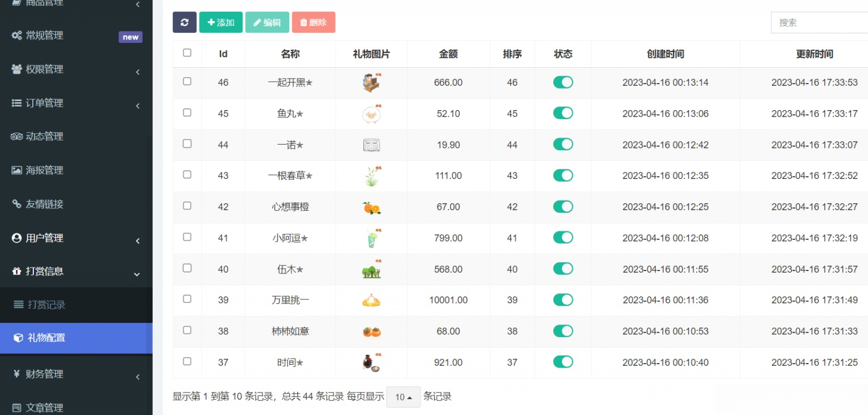Screen dimensions: 868x415
Task: Expand 订单管理 sidebar menu
Action: tap(76, 103)
